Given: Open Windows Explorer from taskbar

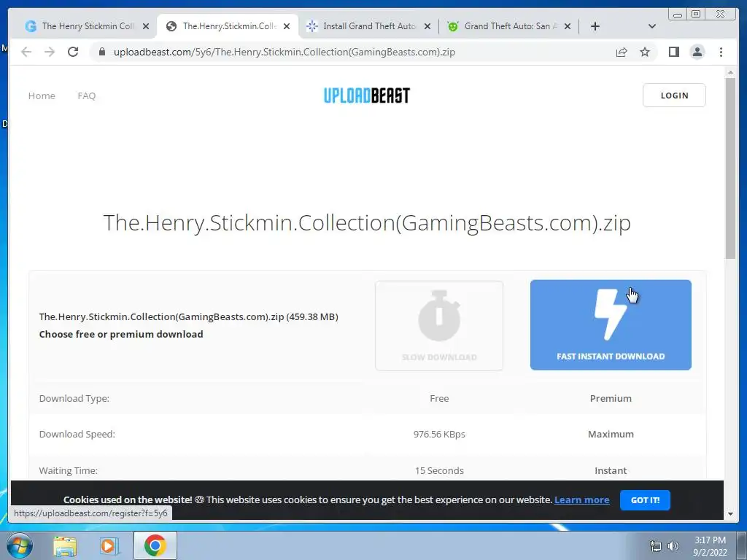Looking at the screenshot, I should tap(65, 545).
